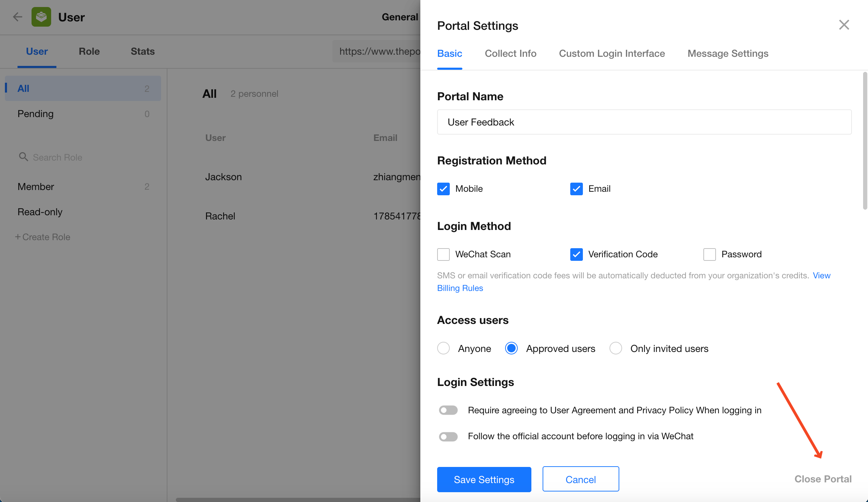Click the User column header
The width and height of the screenshot is (868, 502).
point(215,138)
